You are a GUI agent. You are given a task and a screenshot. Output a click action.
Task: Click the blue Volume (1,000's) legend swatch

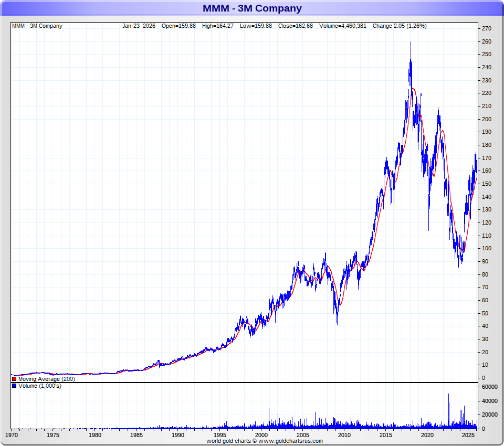click(x=14, y=386)
